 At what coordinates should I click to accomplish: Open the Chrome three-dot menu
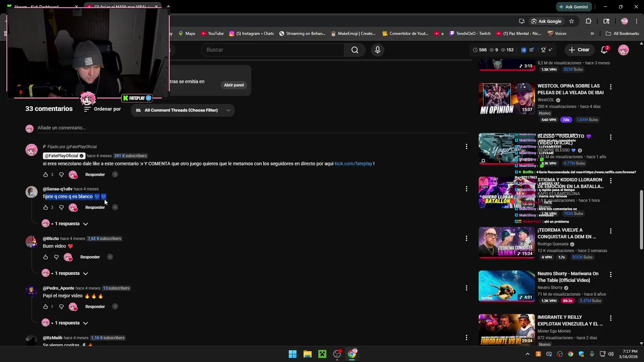(637, 21)
